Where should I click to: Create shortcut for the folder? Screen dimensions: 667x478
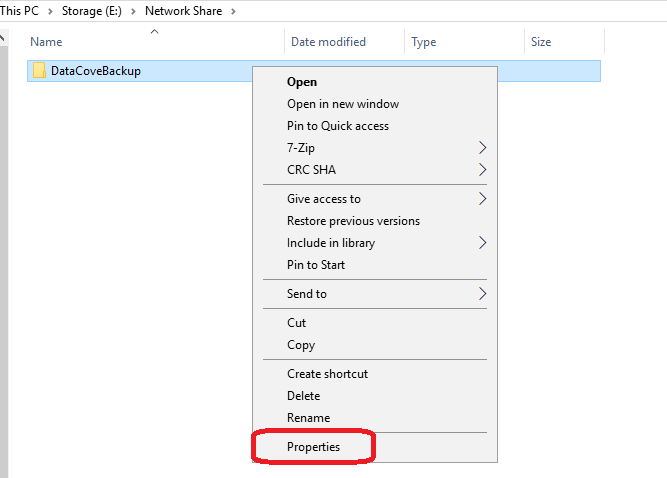tap(327, 374)
